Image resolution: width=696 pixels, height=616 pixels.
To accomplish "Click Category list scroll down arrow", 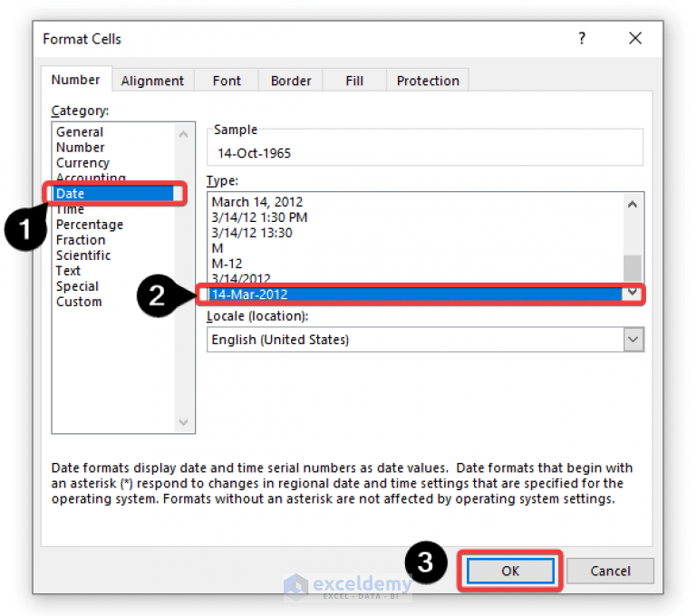I will click(184, 422).
